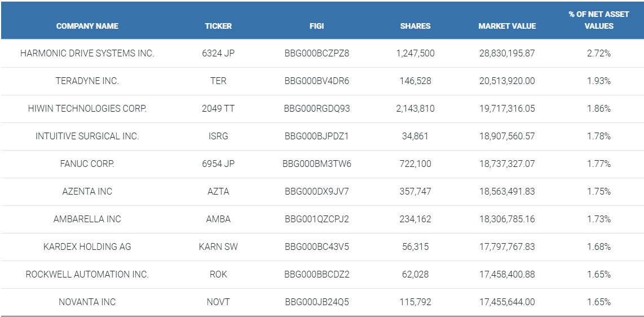Click ticker AZTA
Image resolution: width=644 pixels, height=317 pixels.
218,191
